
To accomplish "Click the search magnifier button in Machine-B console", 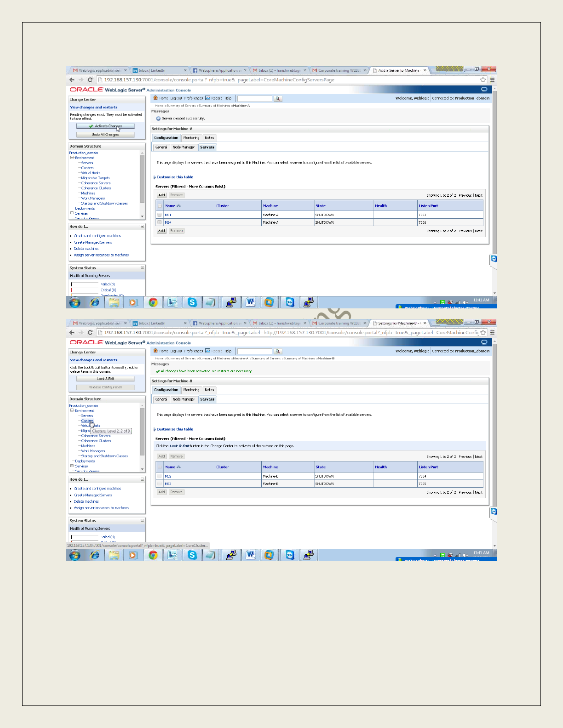I will pos(278,351).
